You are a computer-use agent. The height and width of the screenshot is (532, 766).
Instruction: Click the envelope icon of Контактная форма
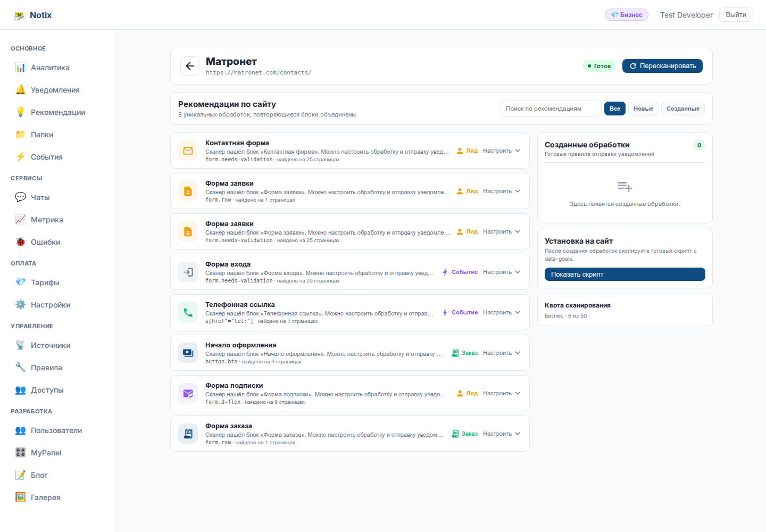(x=188, y=151)
